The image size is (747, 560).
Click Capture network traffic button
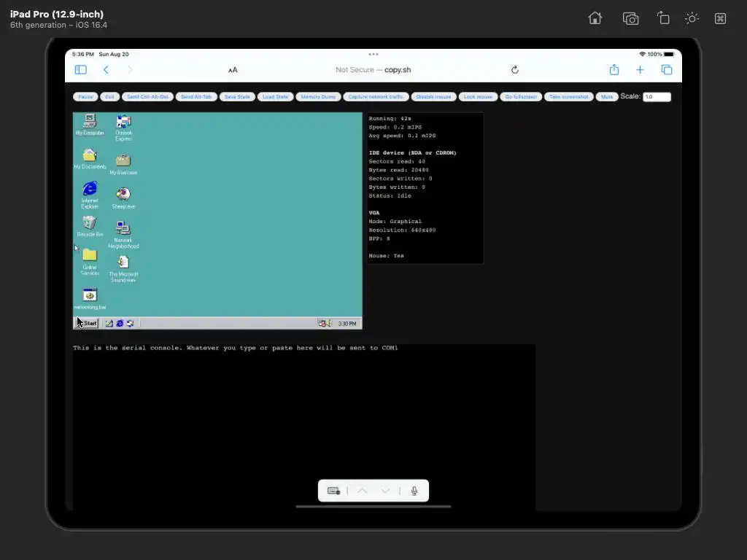pos(376,97)
